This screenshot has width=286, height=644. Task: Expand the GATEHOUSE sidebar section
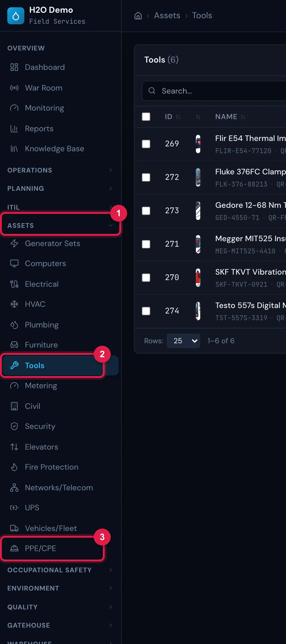tap(60, 625)
